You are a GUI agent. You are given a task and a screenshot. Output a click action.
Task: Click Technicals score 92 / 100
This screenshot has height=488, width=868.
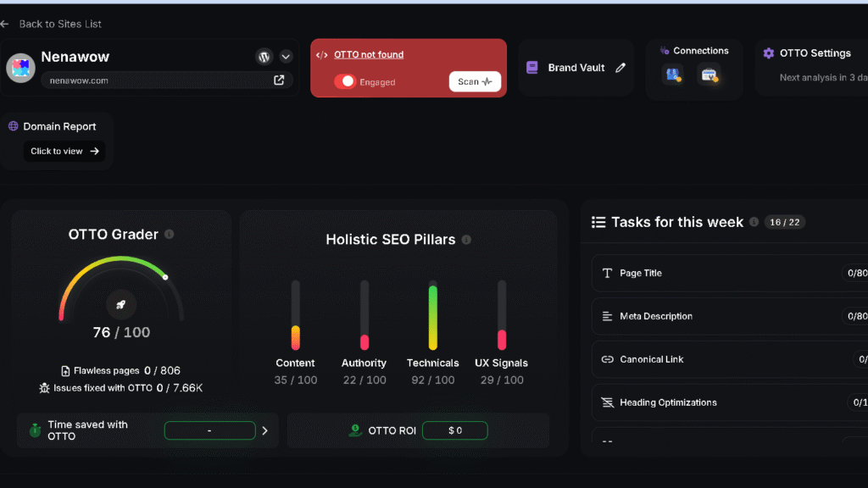tap(433, 380)
